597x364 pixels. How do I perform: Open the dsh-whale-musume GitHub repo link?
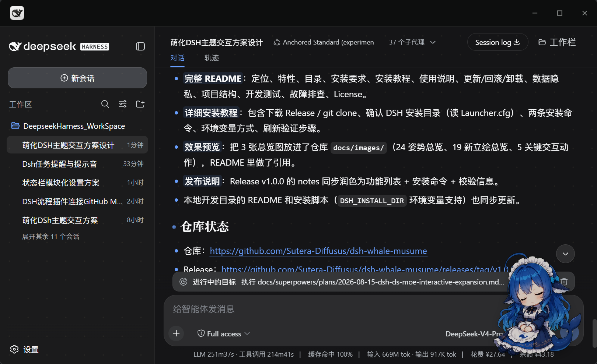coord(318,251)
